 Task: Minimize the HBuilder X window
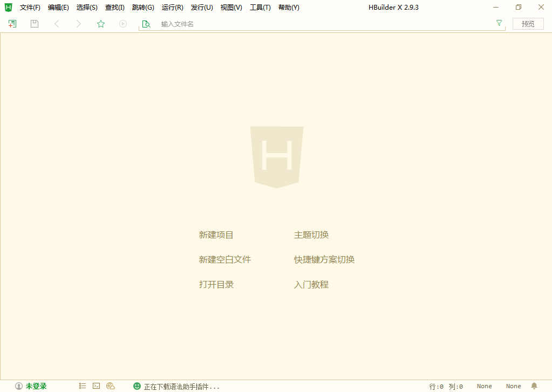[496, 7]
